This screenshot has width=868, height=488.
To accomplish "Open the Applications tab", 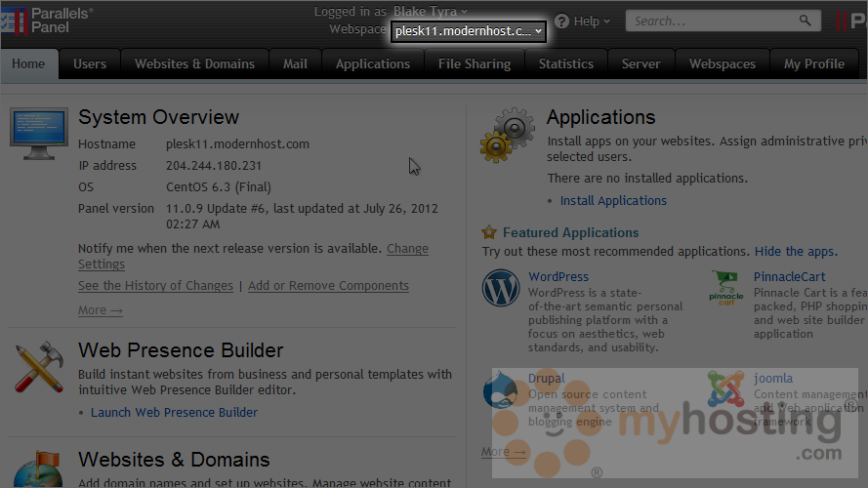I will [373, 63].
